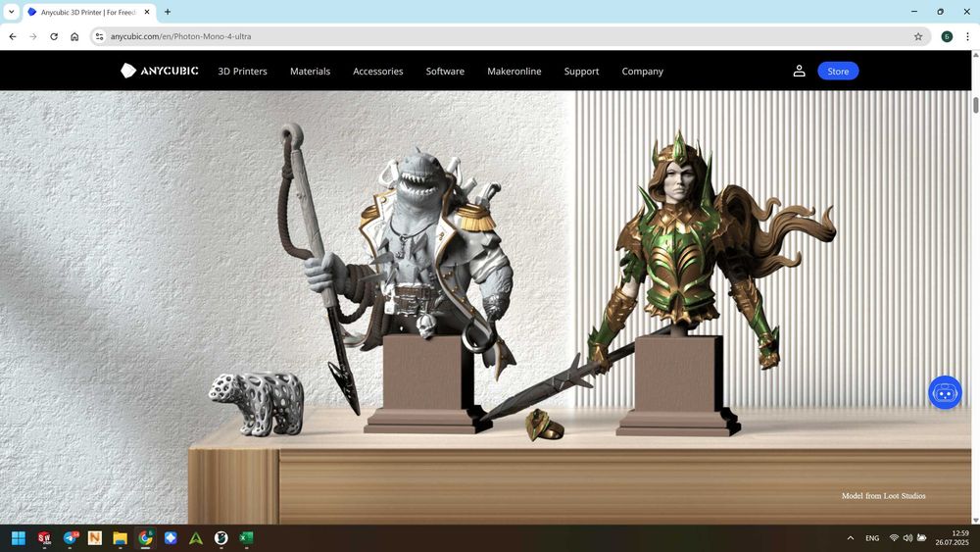
Task: Open Wi-Fi network settings in tray
Action: (x=894, y=537)
